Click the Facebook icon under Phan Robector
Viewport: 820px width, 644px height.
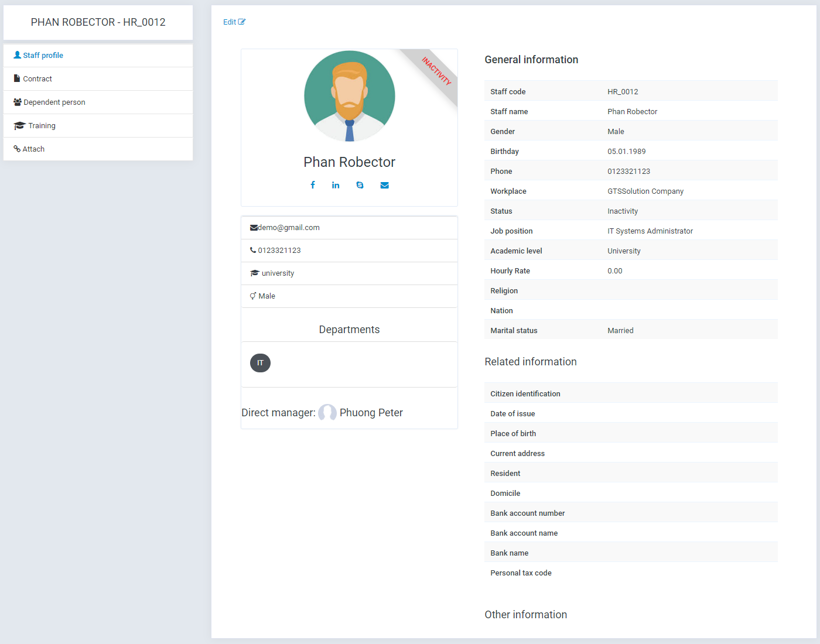pos(313,184)
